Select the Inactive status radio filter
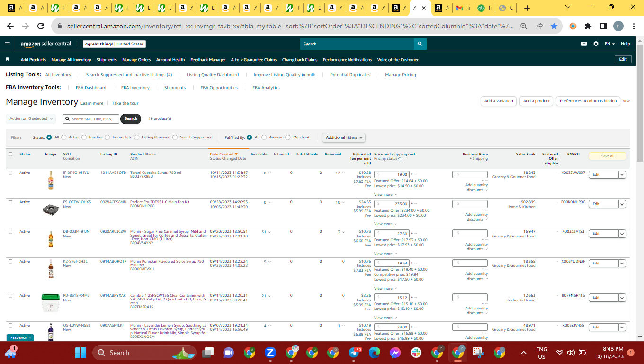 [84, 137]
